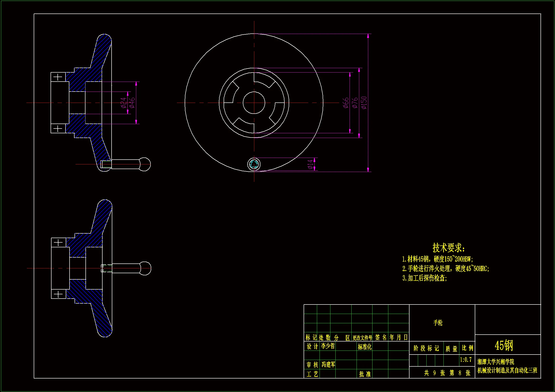555x392 pixels.
Task: Click requirement line 3 加工后探伤检查
Action: click(425, 278)
